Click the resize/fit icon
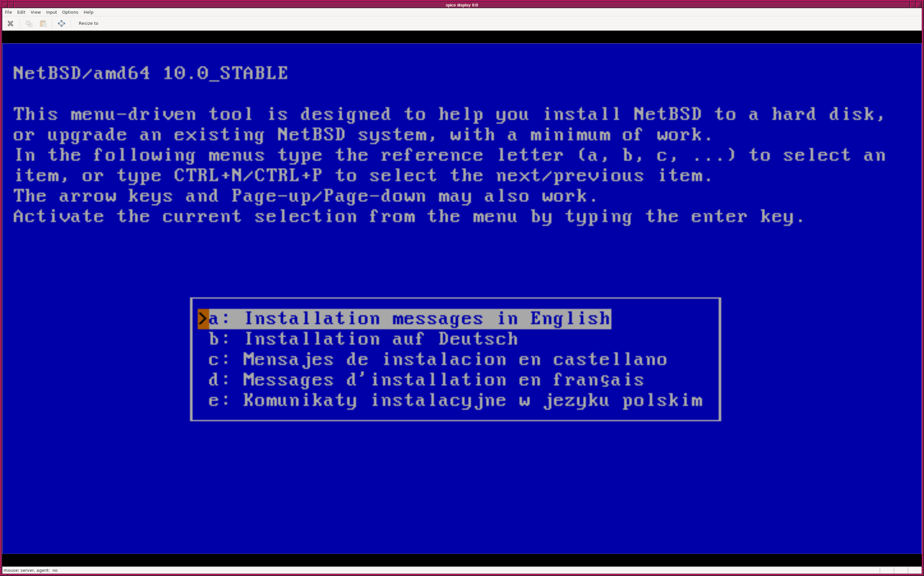 pyautogui.click(x=61, y=23)
